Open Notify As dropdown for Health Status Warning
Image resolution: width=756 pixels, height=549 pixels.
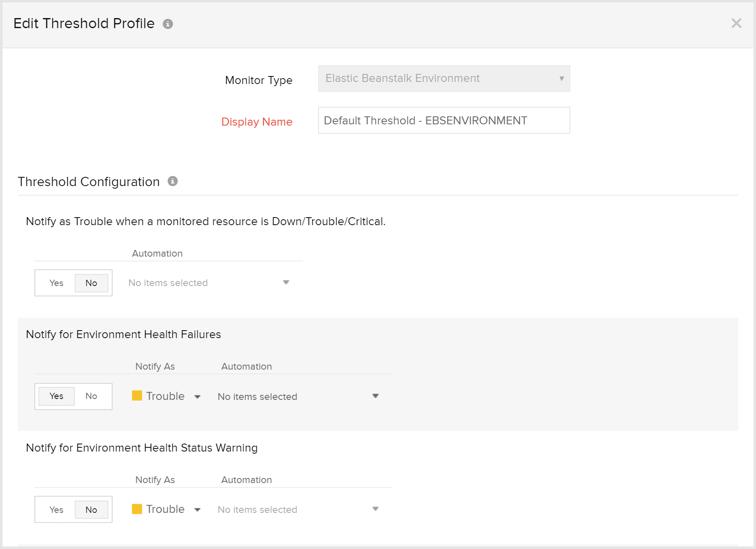coord(166,509)
